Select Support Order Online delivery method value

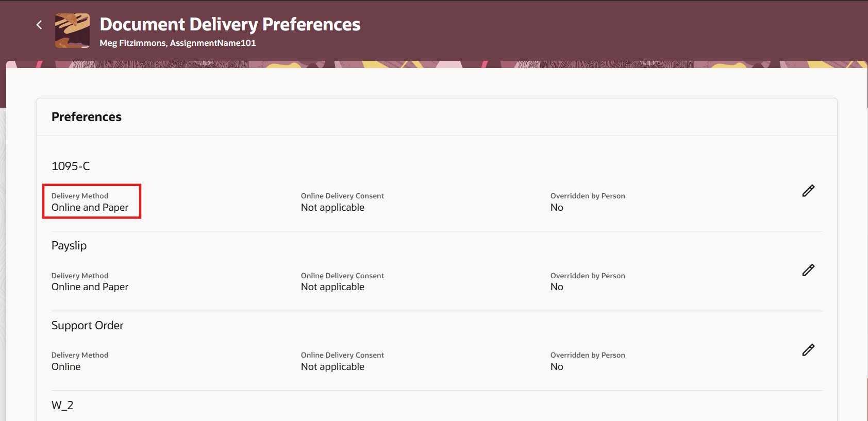(x=66, y=367)
